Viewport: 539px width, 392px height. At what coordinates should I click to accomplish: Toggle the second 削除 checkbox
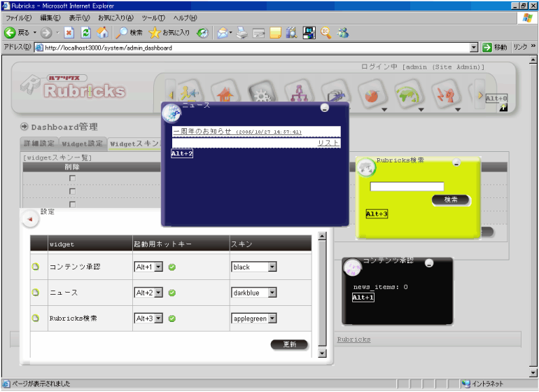point(72,191)
